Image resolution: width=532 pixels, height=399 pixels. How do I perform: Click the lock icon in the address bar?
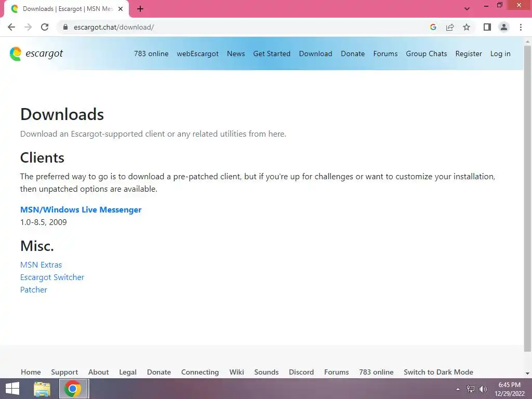coord(65,27)
